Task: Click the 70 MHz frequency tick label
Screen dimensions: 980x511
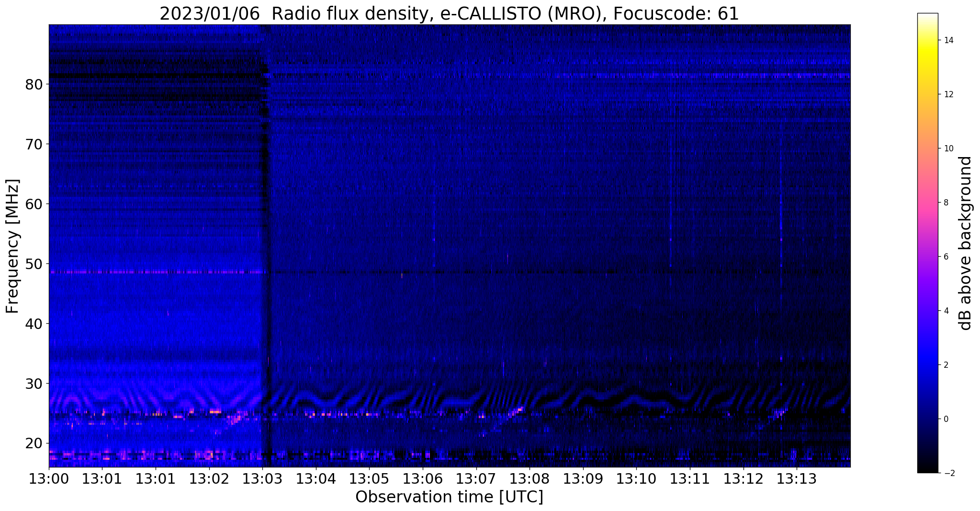Action: [34, 144]
